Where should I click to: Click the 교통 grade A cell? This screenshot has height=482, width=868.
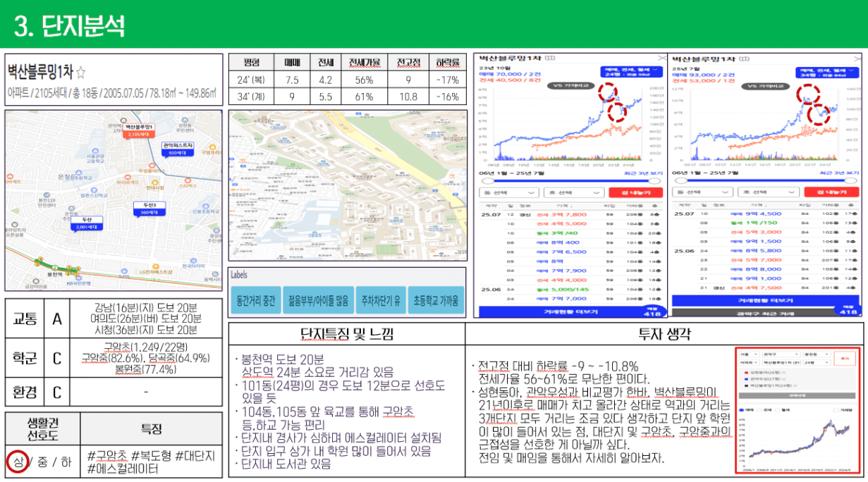pos(58,319)
